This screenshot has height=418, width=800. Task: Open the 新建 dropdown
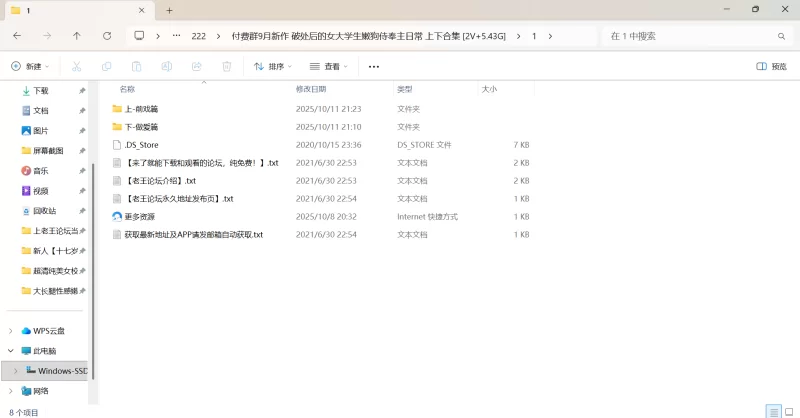click(30, 67)
